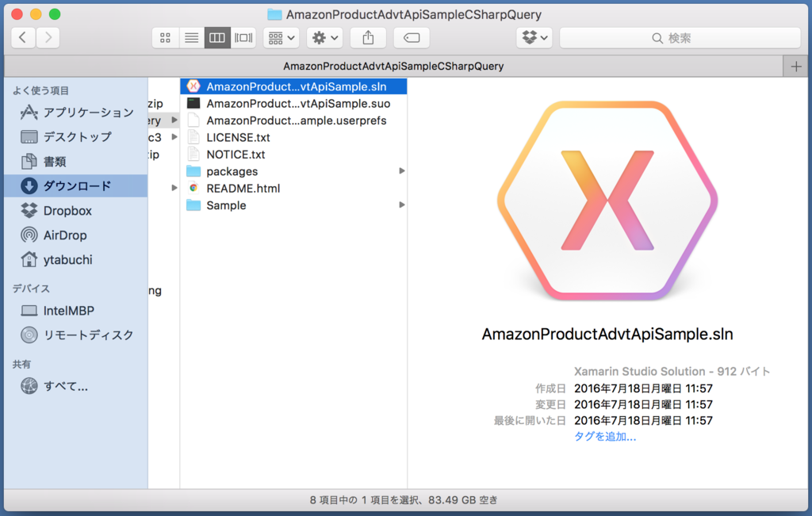
Task: Open デスクトップ in the sidebar
Action: tap(77, 136)
